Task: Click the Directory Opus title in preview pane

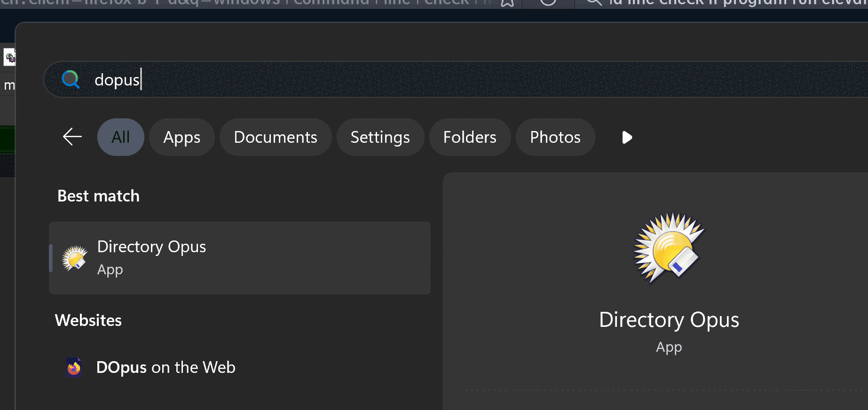Action: [669, 320]
